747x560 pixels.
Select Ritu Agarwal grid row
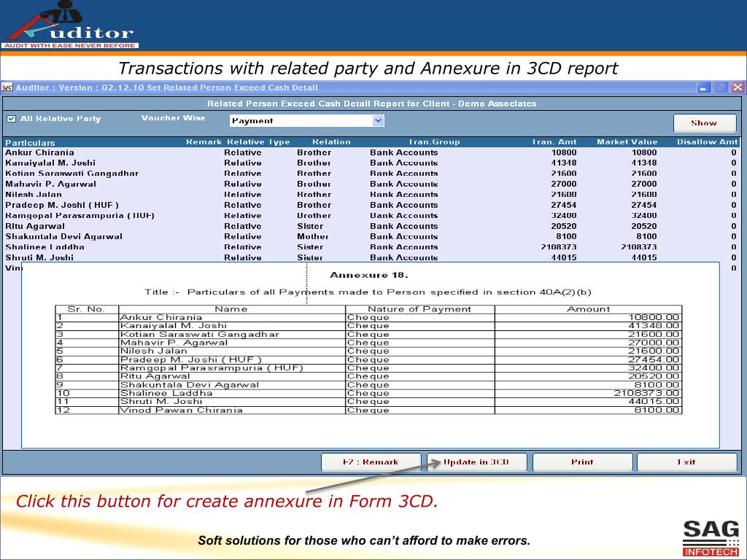coord(371,226)
